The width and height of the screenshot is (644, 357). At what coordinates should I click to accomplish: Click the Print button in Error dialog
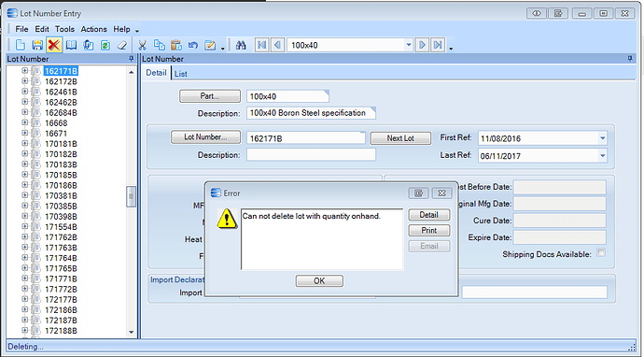pyautogui.click(x=428, y=230)
